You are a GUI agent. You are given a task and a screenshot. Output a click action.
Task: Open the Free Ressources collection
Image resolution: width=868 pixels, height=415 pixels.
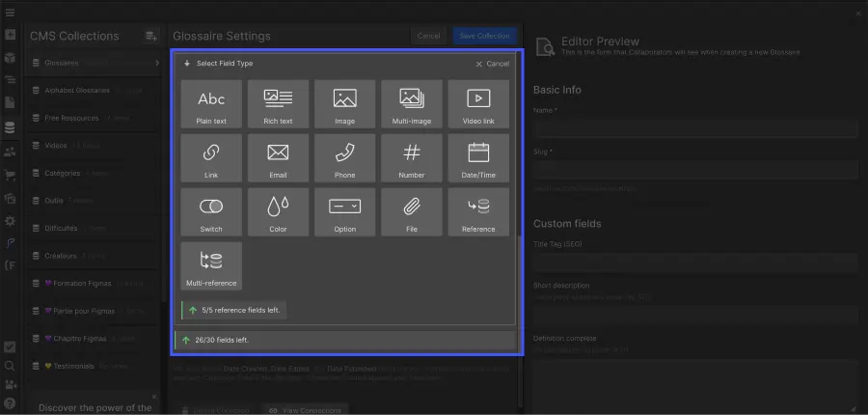pyautogui.click(x=93, y=118)
